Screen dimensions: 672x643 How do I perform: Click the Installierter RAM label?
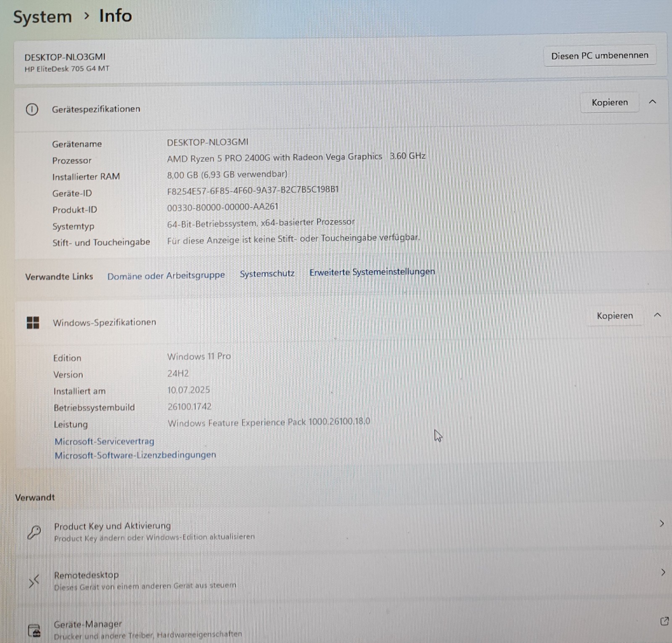click(x=86, y=177)
